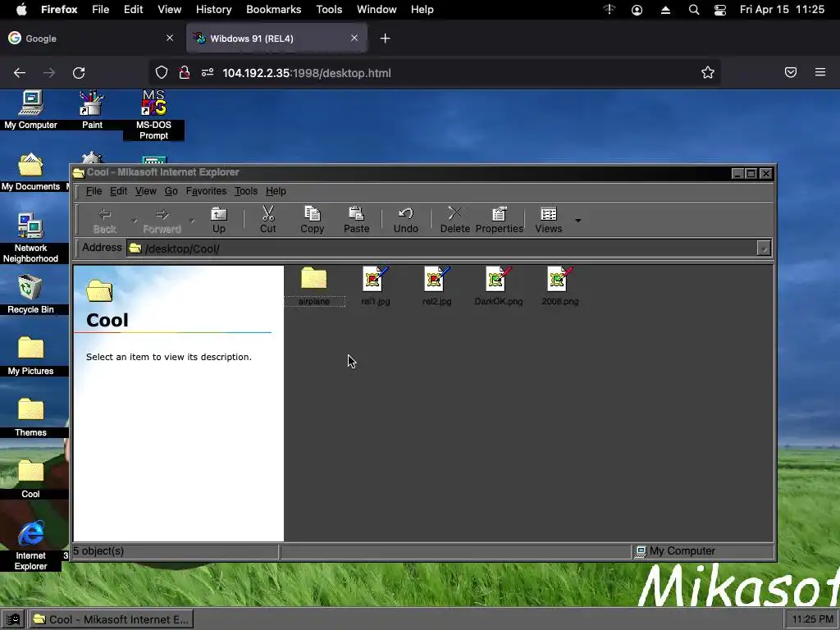
Task: Click the /desktop/Cool/ address field
Action: click(442, 249)
